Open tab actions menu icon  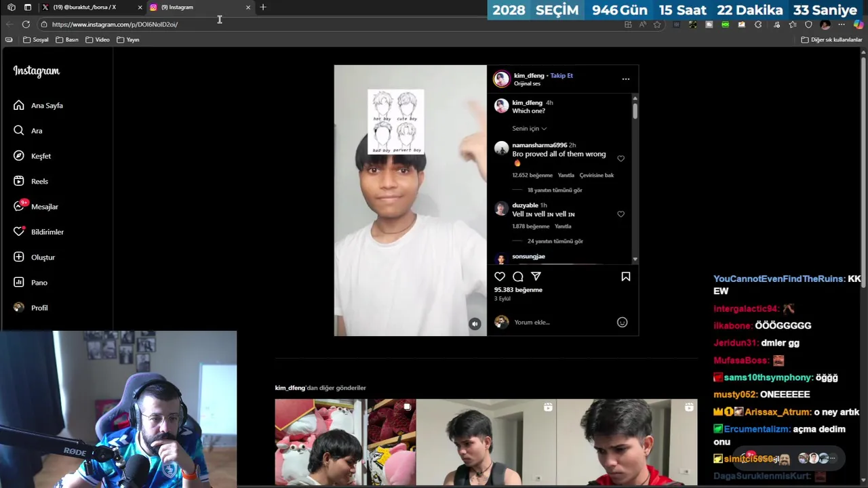pyautogui.click(x=28, y=7)
